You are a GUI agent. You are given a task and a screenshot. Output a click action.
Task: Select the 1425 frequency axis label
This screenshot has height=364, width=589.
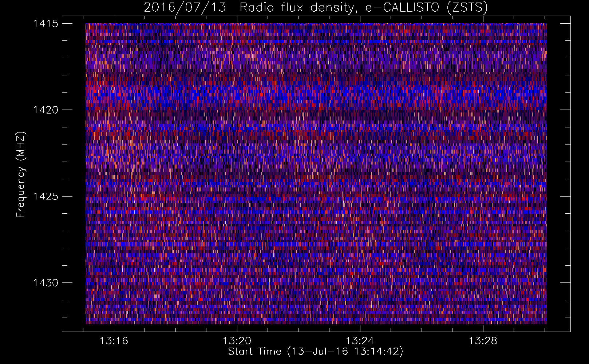click(46, 197)
